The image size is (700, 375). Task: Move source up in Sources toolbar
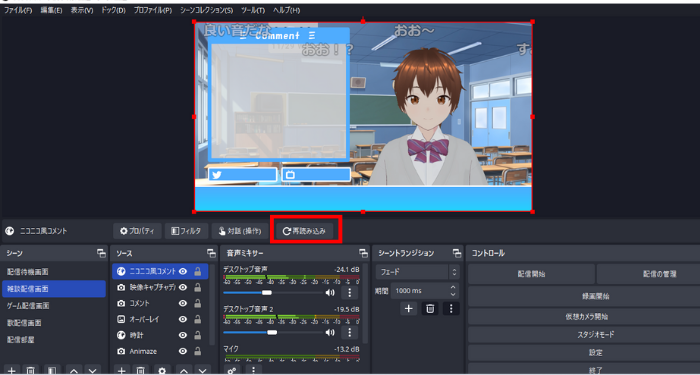click(x=184, y=370)
